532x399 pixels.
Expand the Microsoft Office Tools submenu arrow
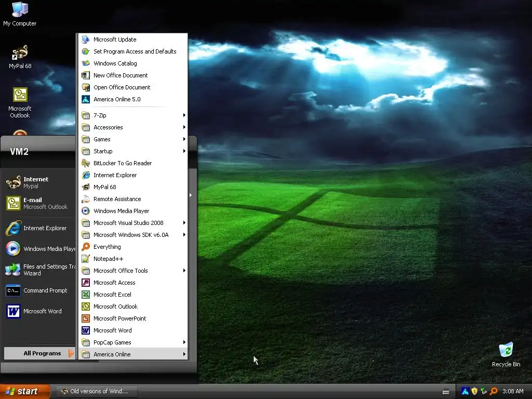click(x=184, y=270)
